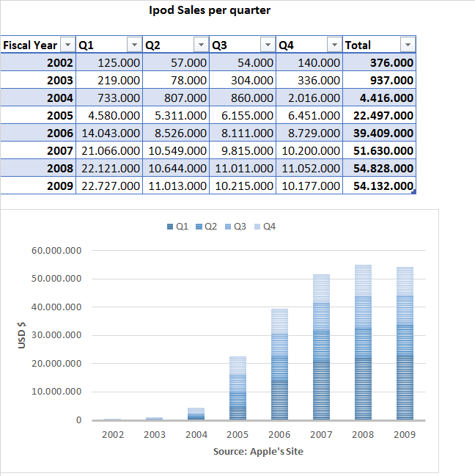Select the 2007 Total cell 51.630.000

coord(379,150)
